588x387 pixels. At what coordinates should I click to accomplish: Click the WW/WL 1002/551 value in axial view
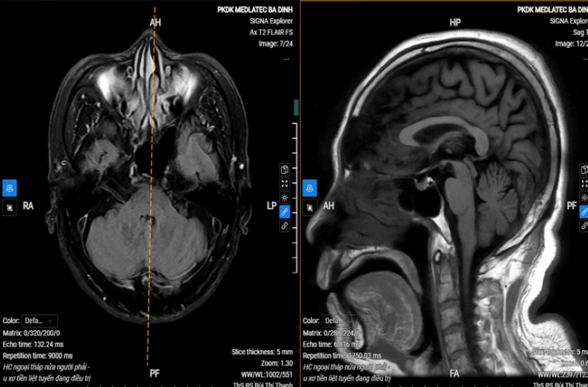pyautogui.click(x=263, y=374)
